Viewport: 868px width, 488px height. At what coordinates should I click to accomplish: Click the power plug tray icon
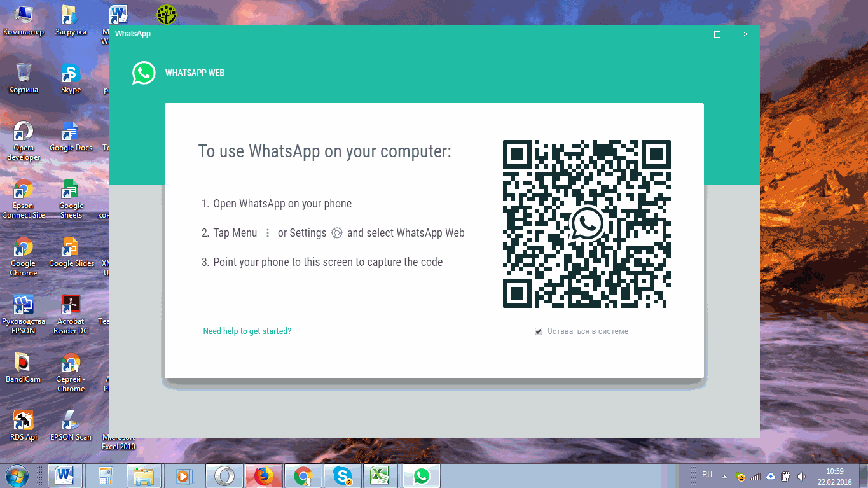click(x=786, y=476)
